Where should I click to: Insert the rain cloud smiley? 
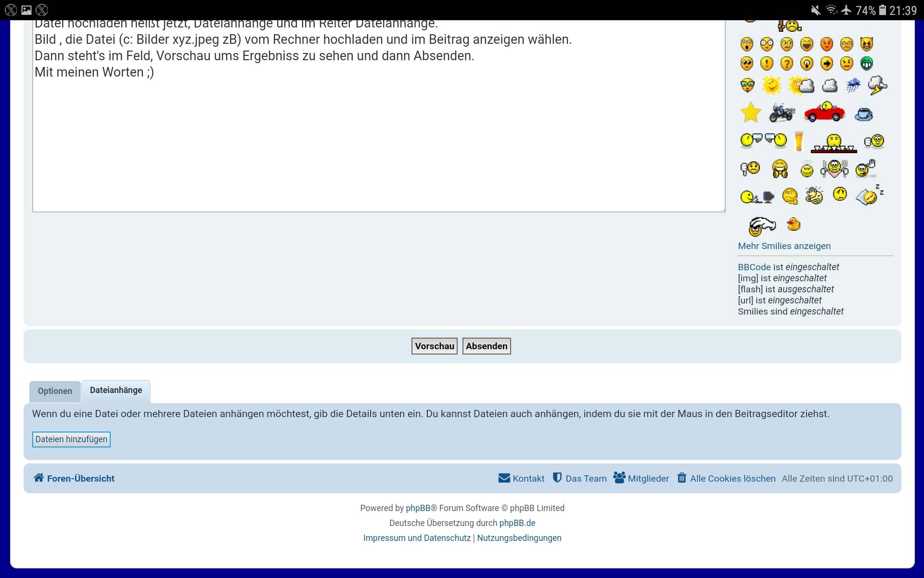[x=853, y=86]
